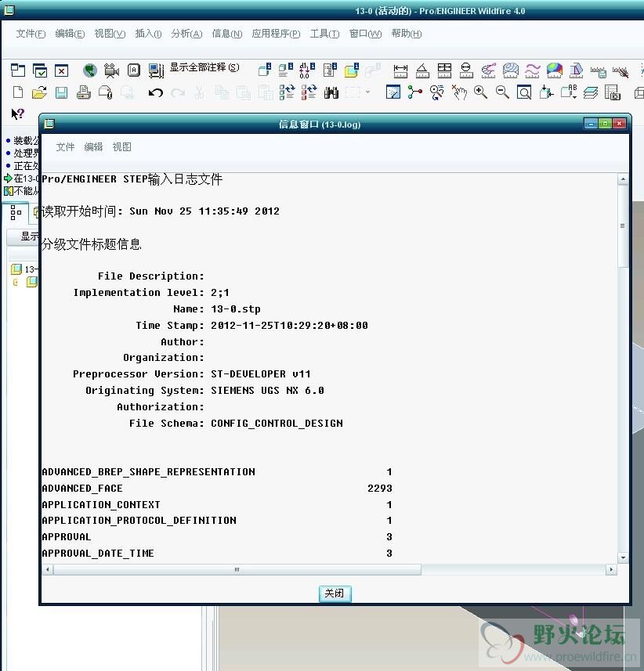Open the 工具(T) menu
This screenshot has height=671, width=644.
coord(324,34)
